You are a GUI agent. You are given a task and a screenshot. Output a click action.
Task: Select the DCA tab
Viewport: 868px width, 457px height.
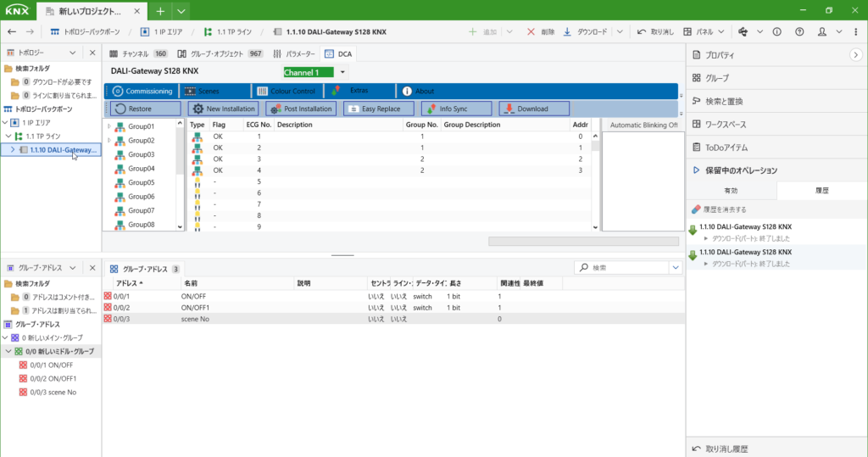(x=338, y=53)
